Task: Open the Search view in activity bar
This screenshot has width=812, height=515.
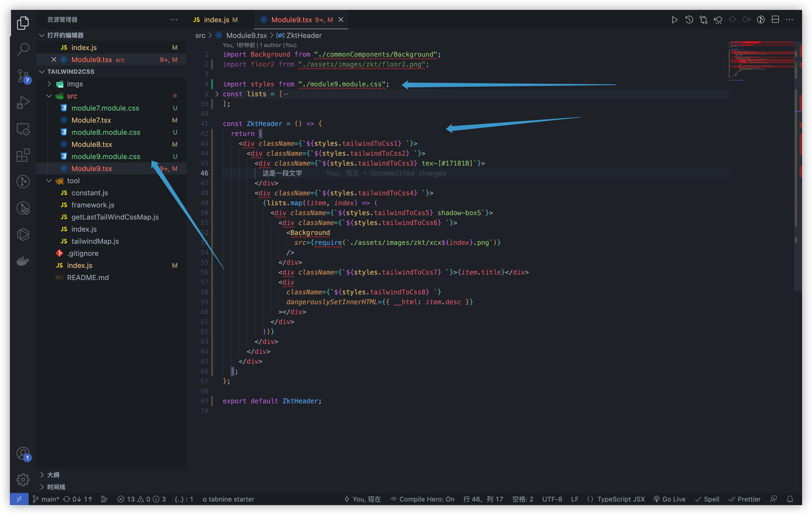Action: [x=23, y=49]
